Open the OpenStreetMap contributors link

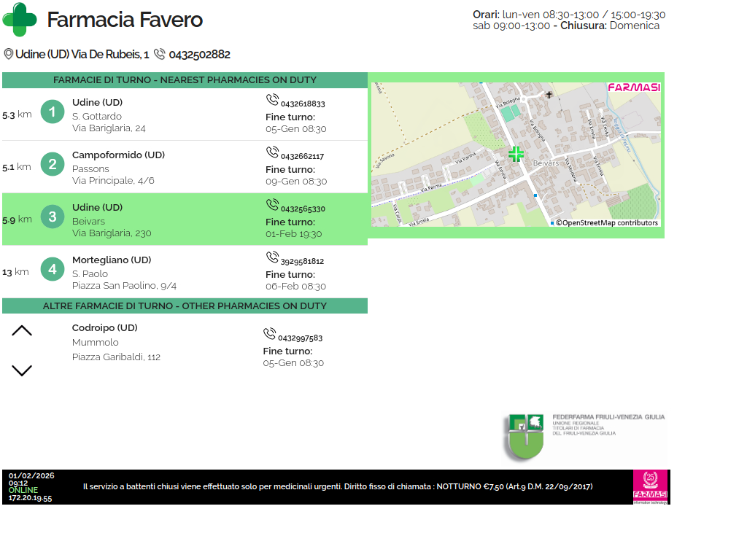(x=606, y=223)
